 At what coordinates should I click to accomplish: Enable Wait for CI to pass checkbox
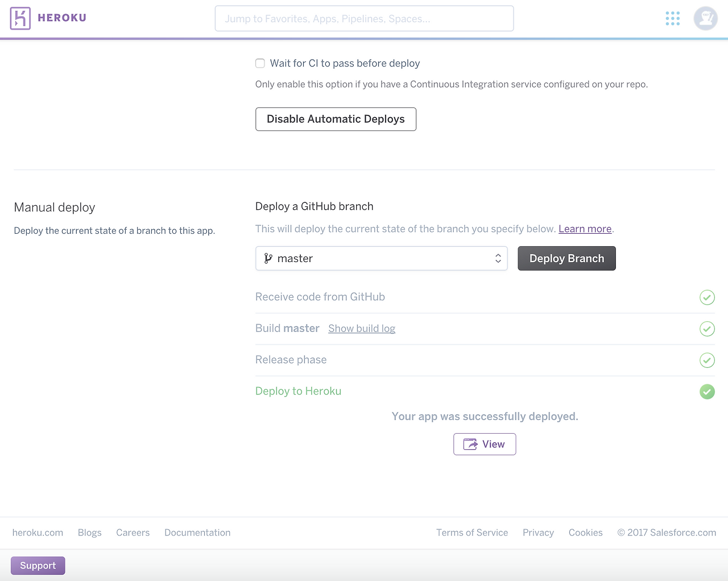tap(260, 63)
